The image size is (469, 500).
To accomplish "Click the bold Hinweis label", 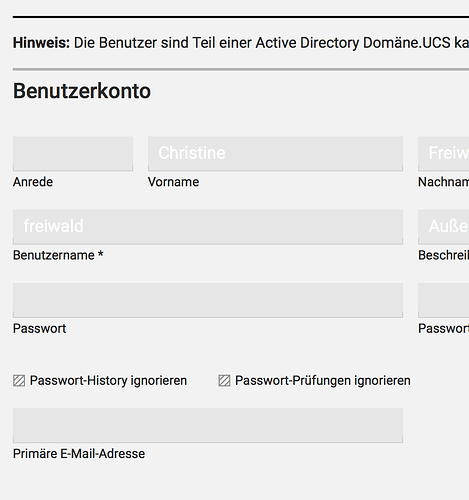I will click(x=41, y=43).
